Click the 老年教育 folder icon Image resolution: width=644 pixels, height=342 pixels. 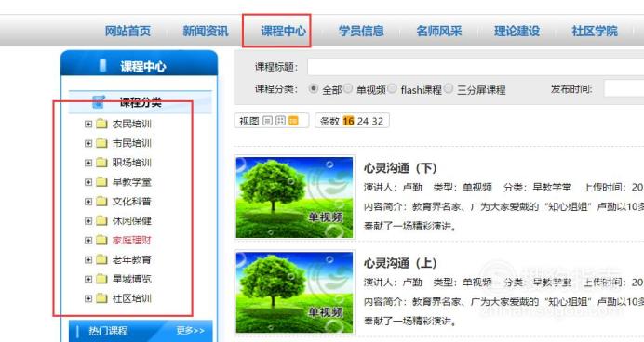pos(101,259)
